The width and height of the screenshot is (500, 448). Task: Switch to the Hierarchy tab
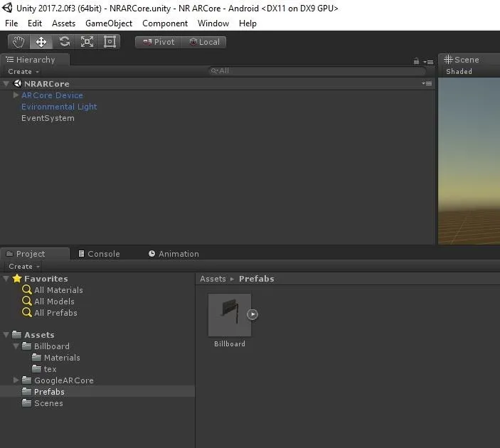34,60
